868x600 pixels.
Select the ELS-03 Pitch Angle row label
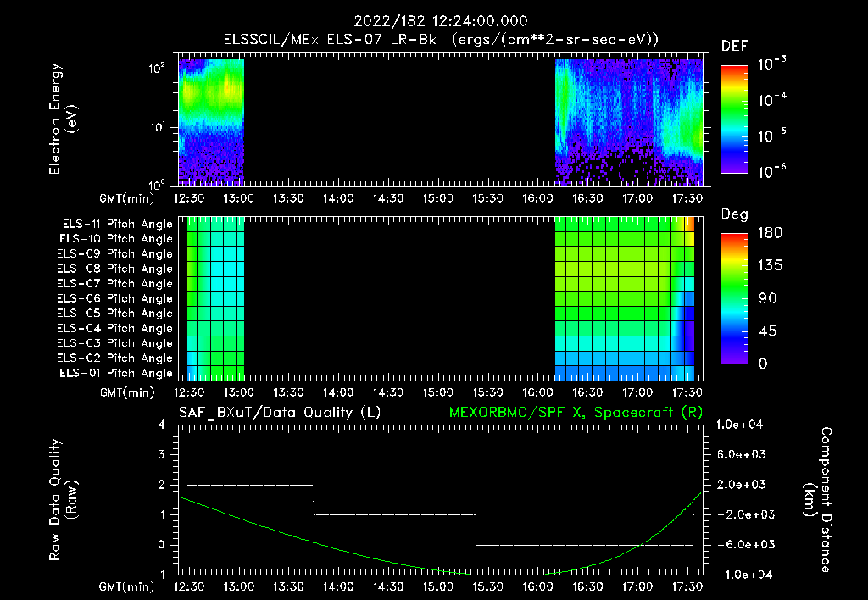click(x=114, y=343)
